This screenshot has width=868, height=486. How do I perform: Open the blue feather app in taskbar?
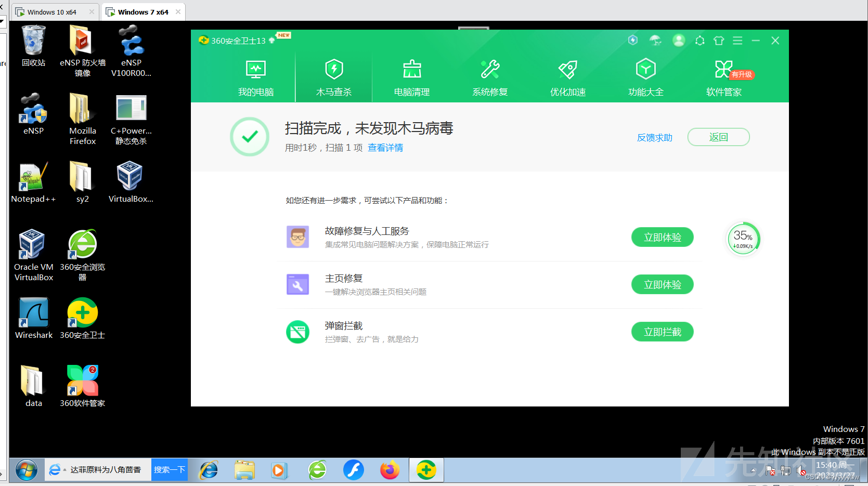(x=354, y=470)
